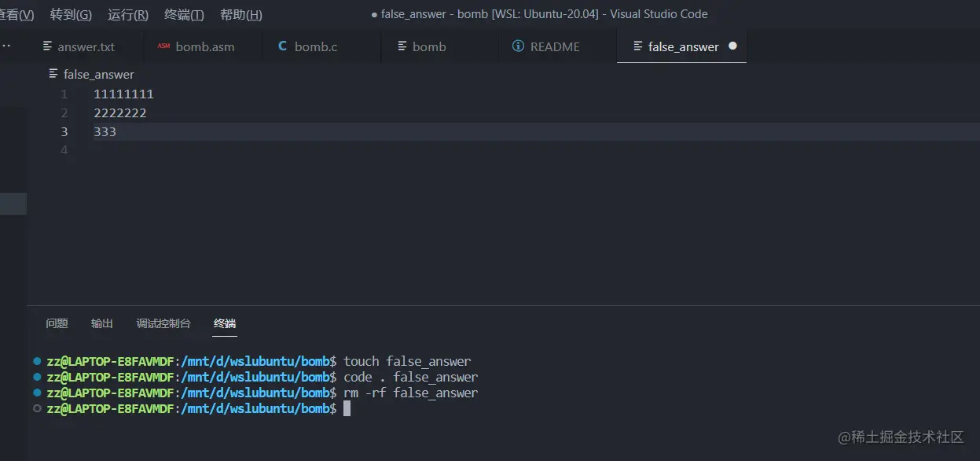Click the hollow circle beside current prompt
980x461 pixels.
click(37, 408)
